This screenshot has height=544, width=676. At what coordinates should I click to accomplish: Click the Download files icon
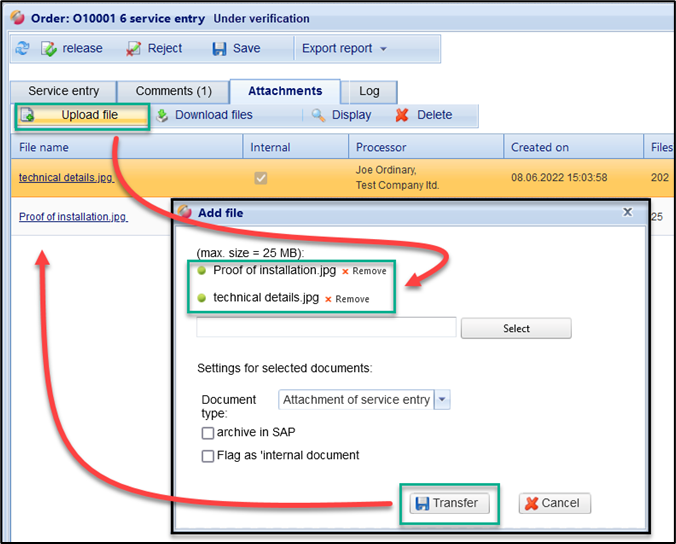(x=162, y=115)
